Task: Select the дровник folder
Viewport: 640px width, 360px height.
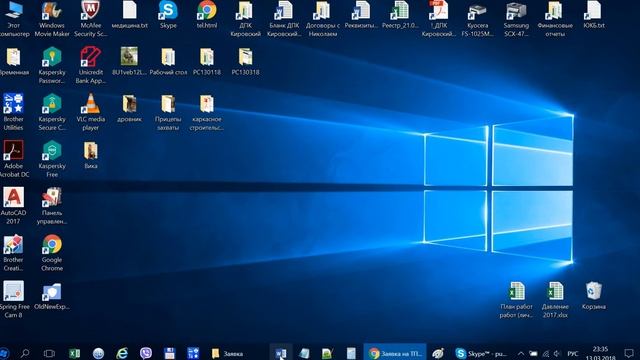Action: (129, 109)
